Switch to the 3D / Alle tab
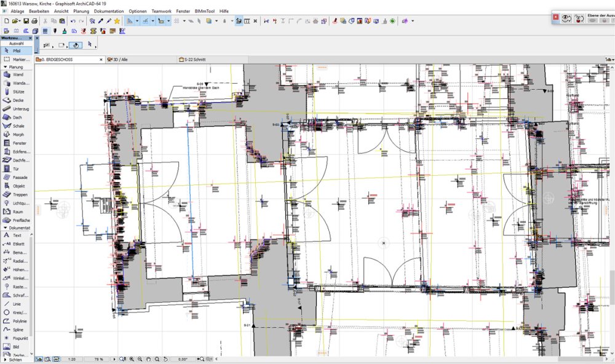 click(120, 60)
